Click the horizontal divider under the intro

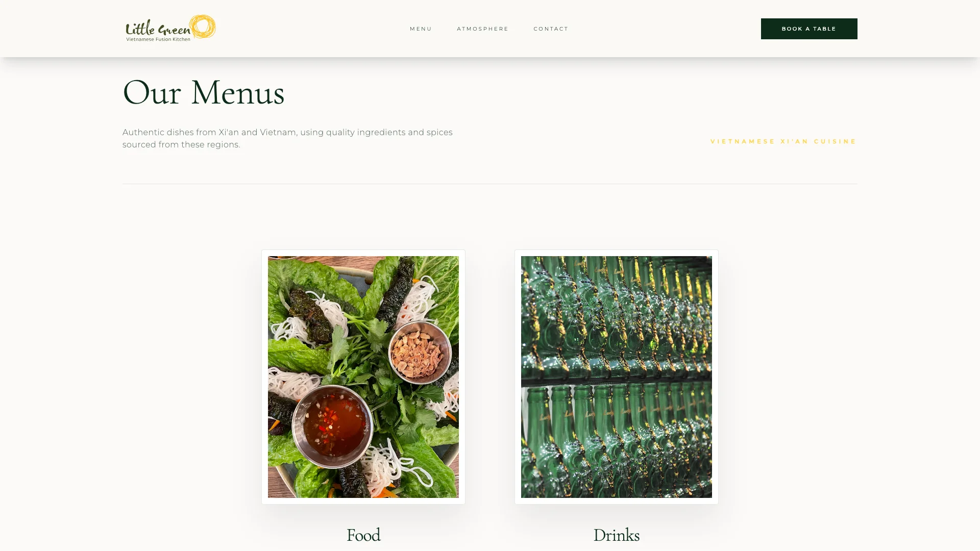click(x=490, y=184)
